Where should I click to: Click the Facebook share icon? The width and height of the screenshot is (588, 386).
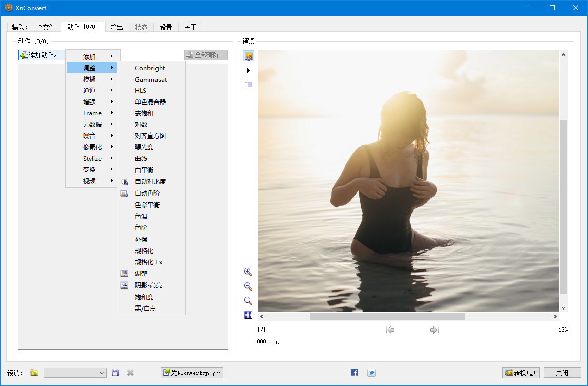(355, 373)
